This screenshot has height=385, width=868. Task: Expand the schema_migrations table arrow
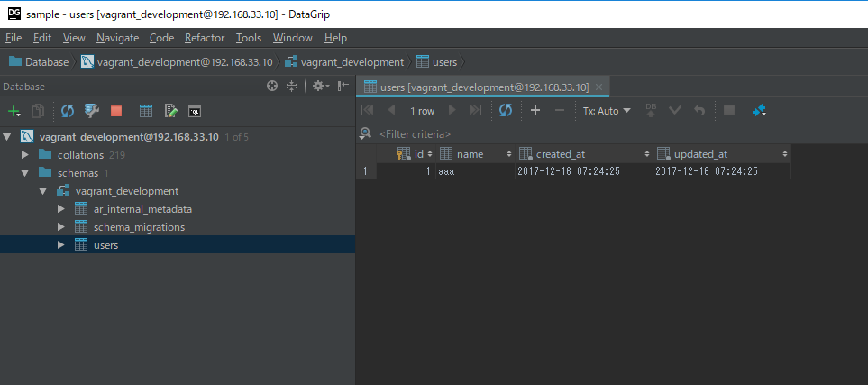click(61, 227)
